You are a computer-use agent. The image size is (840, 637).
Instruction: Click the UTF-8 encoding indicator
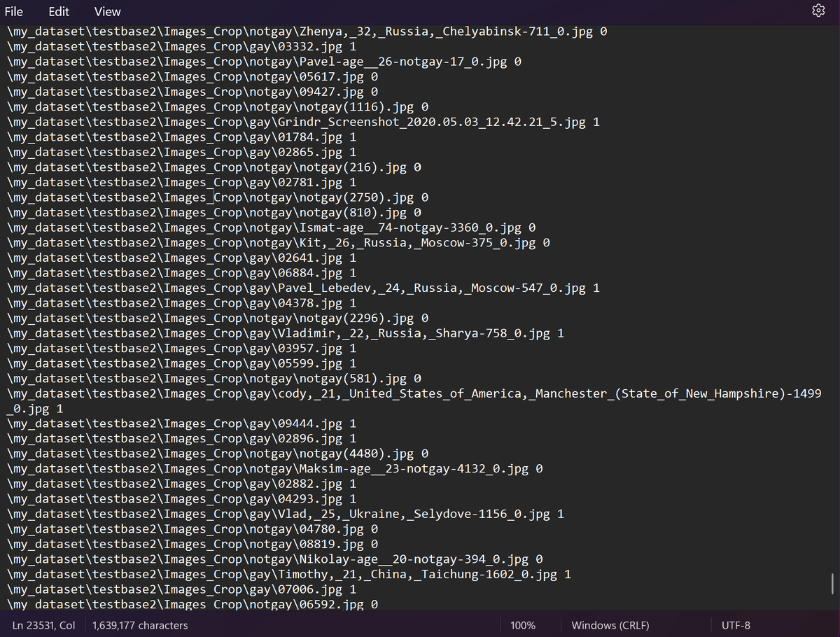click(736, 625)
